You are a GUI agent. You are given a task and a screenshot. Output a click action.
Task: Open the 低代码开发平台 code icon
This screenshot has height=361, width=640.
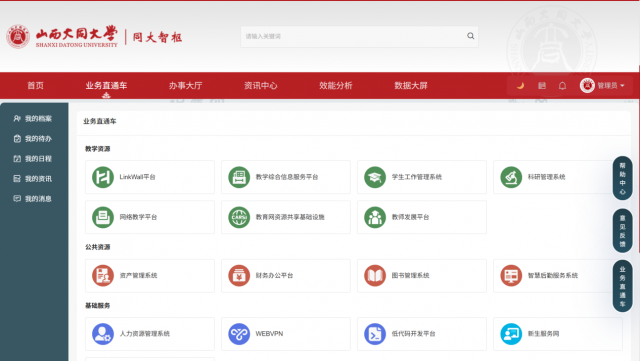click(x=375, y=334)
